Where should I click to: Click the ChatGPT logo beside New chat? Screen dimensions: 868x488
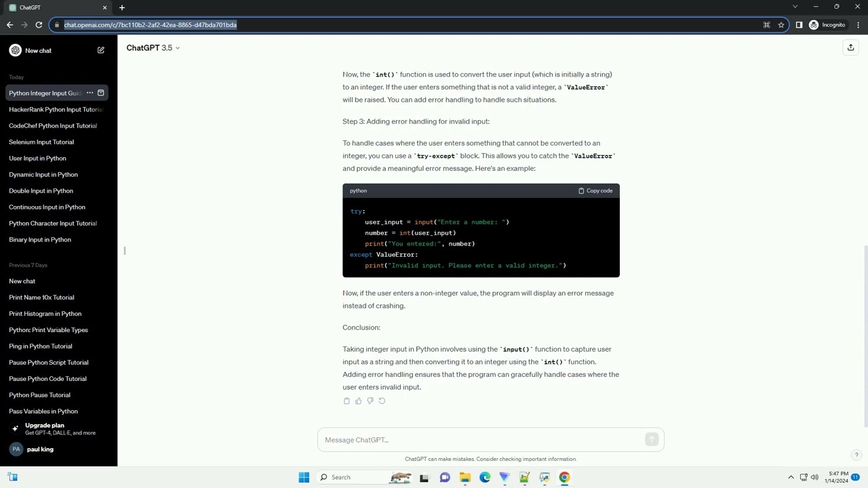16,50
